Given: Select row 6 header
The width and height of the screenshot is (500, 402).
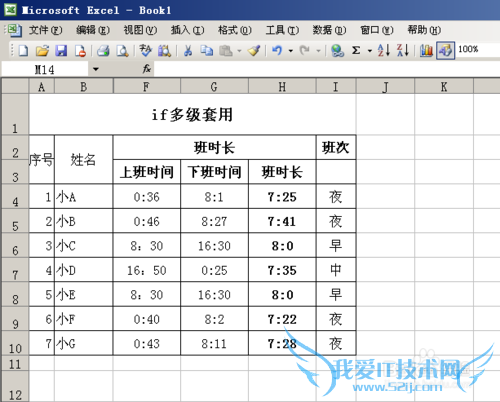Looking at the screenshot, I should tap(15, 245).
